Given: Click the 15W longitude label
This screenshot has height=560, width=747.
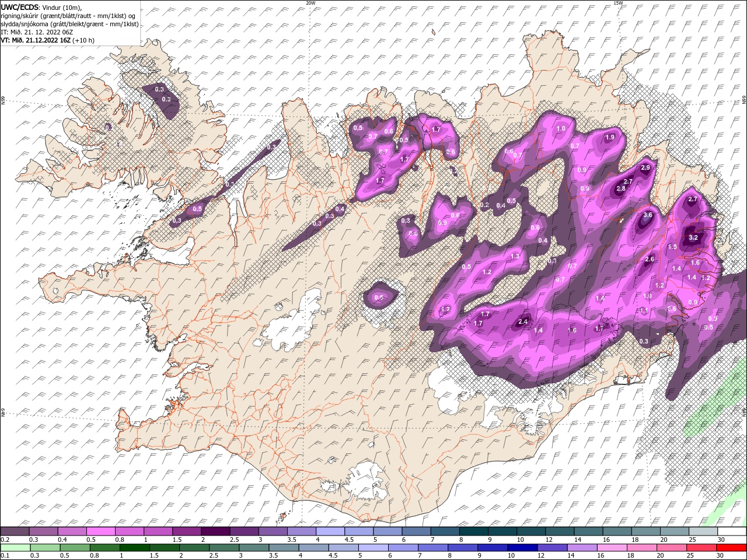Looking at the screenshot, I should [x=618, y=3].
